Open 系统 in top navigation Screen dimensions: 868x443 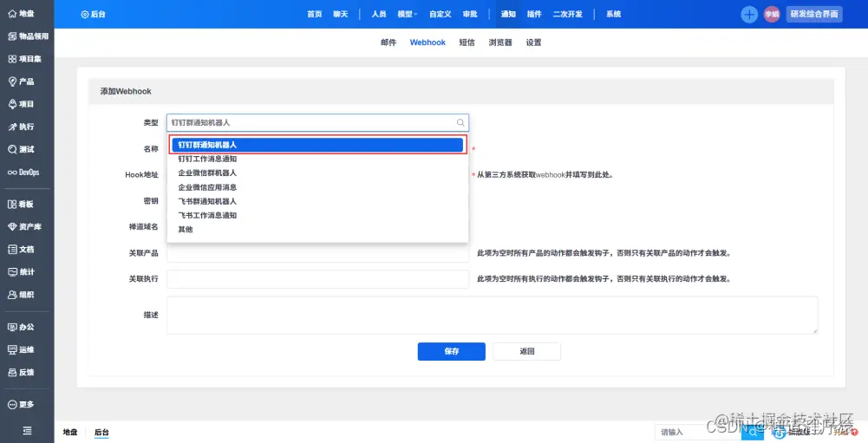(x=613, y=14)
